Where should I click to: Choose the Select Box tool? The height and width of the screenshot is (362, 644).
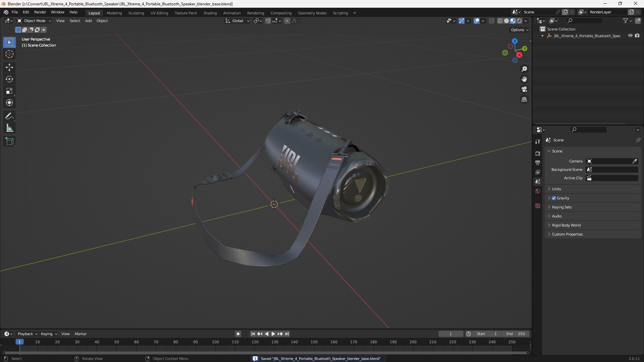click(x=9, y=42)
